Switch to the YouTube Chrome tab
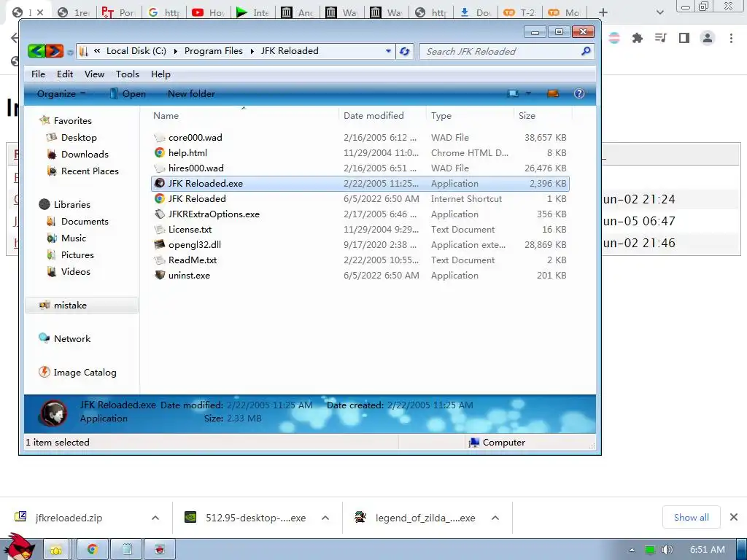This screenshot has height=560, width=747. [x=208, y=12]
